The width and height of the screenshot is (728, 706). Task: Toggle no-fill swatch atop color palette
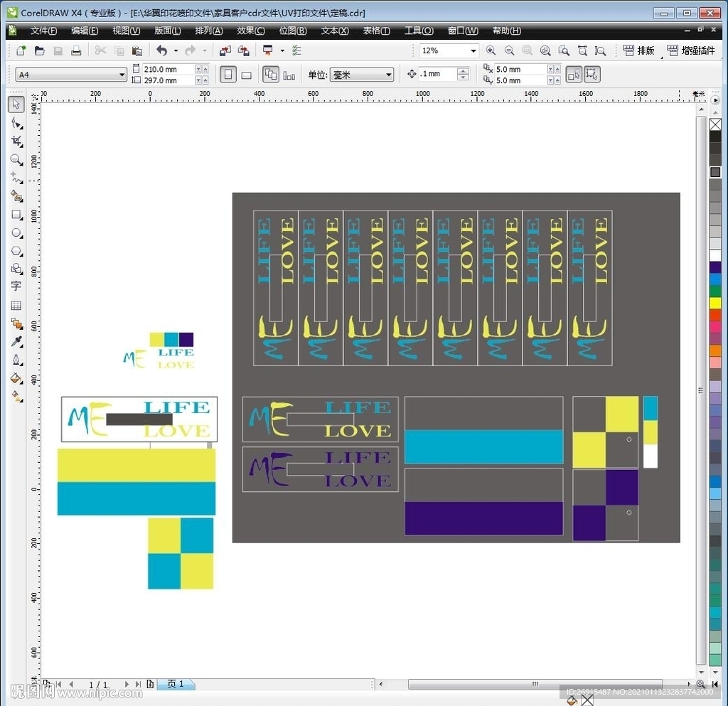(x=714, y=125)
